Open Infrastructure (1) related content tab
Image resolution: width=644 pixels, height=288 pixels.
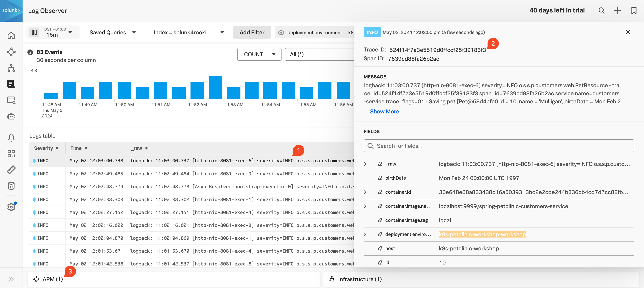481,279
